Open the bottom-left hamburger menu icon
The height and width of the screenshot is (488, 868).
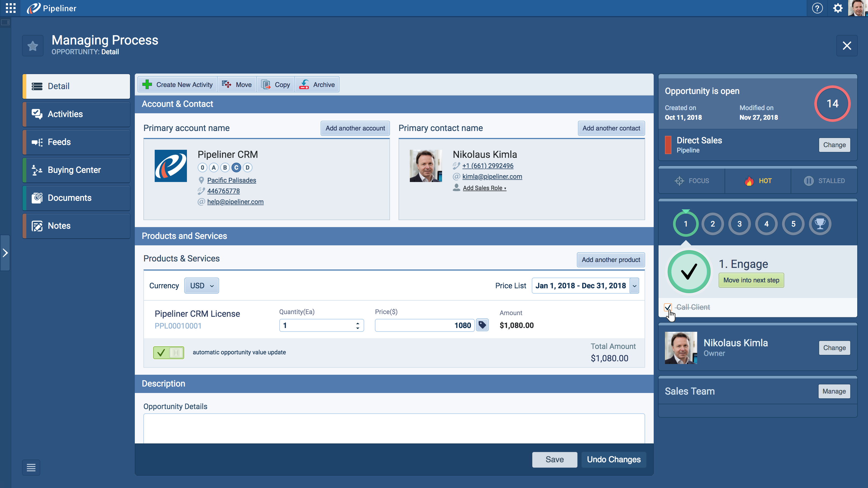tap(31, 467)
